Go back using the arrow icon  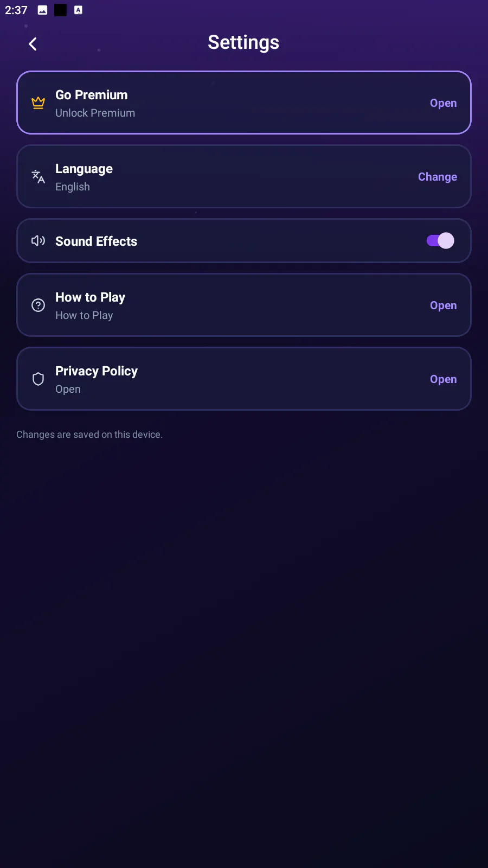point(33,44)
